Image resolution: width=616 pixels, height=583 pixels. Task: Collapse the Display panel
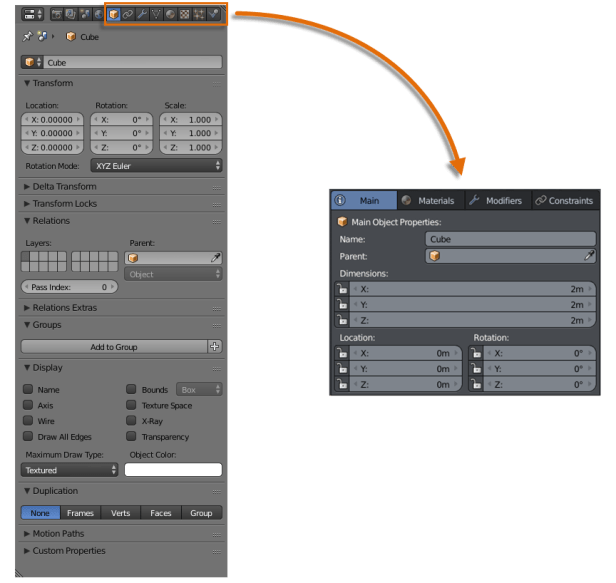tap(27, 367)
